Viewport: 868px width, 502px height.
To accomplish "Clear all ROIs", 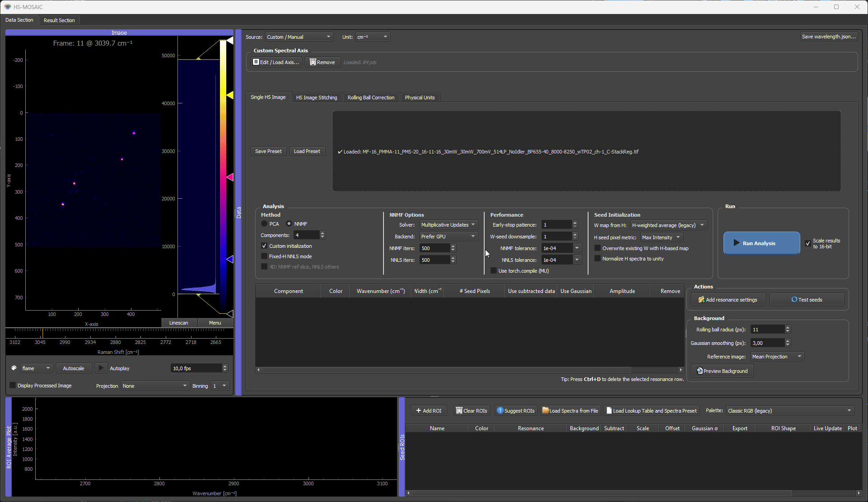I will coord(471,411).
